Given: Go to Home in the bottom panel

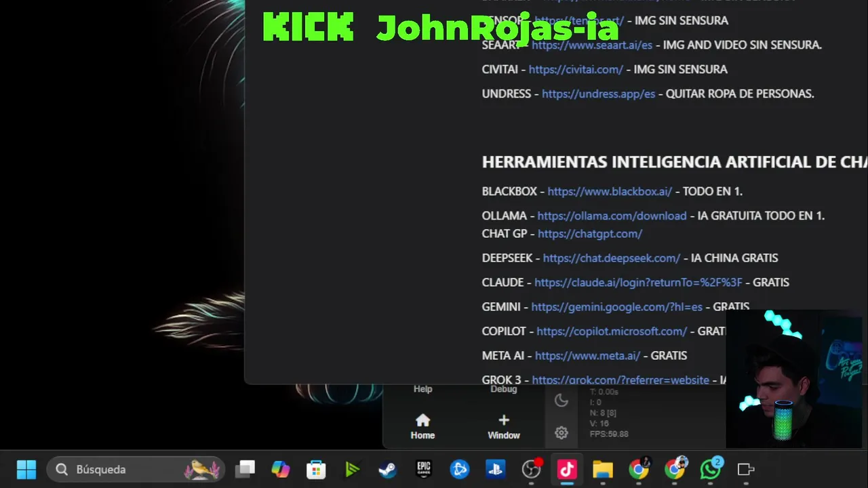Looking at the screenshot, I should point(422,427).
